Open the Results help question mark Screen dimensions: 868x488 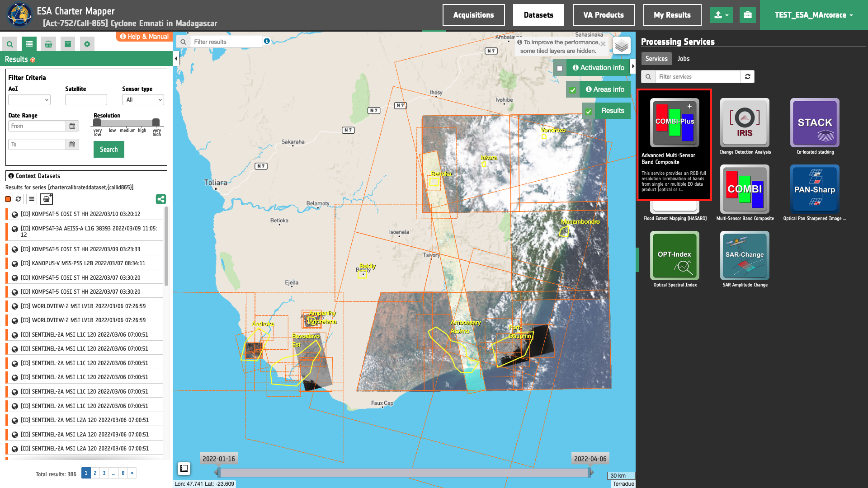point(33,60)
